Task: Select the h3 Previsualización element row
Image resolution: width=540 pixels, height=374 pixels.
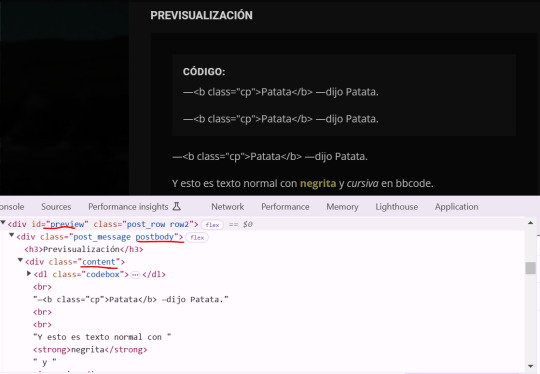Action: pos(84,249)
